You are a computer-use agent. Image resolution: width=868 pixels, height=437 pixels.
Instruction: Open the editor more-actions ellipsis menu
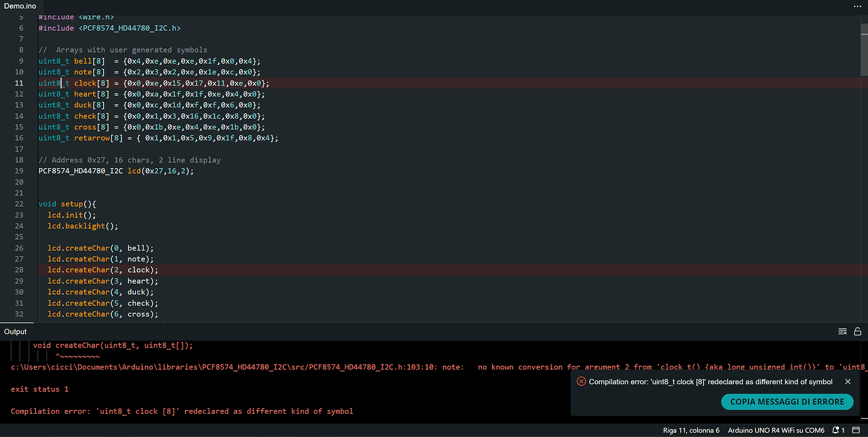tap(857, 6)
